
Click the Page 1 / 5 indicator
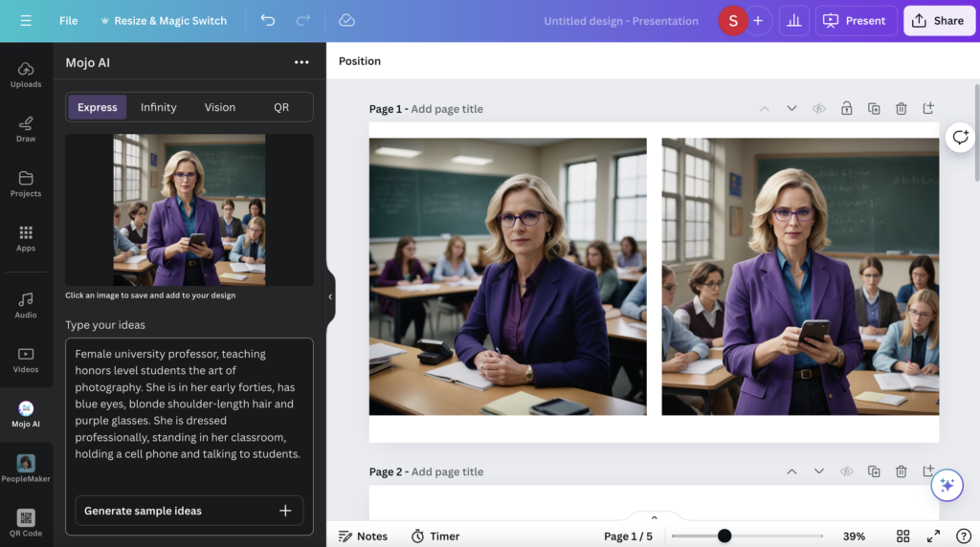(x=628, y=536)
